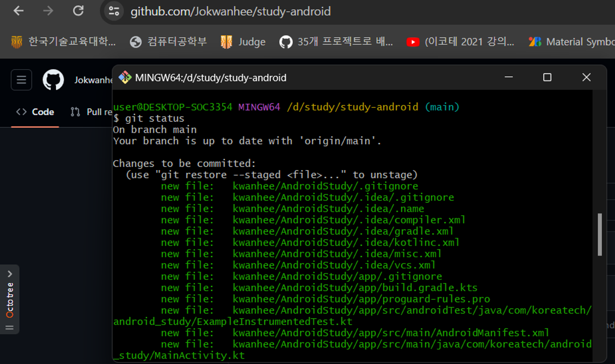
Task: Switch to the Pull requests tab on GitHub
Action: coord(91,112)
